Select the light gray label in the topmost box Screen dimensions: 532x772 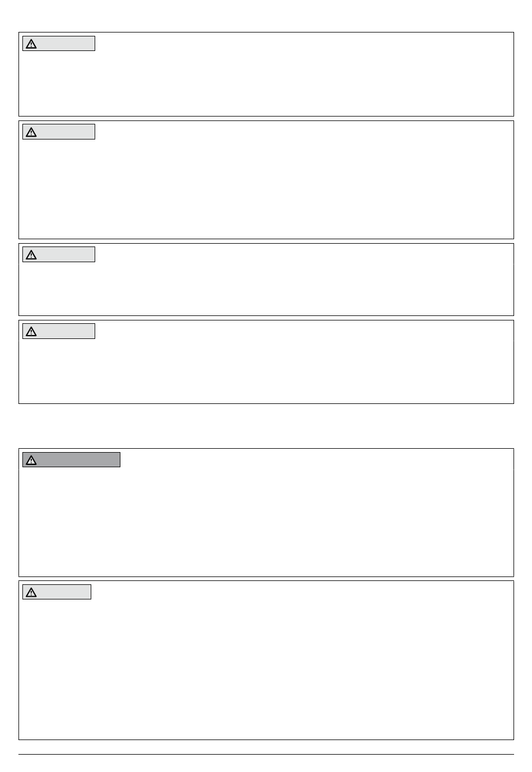pos(59,44)
